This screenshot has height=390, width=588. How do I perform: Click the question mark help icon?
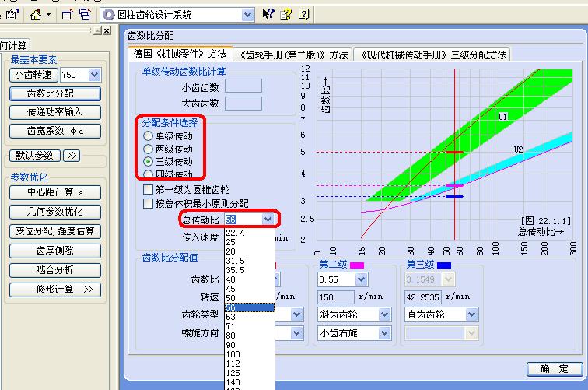coord(304,15)
